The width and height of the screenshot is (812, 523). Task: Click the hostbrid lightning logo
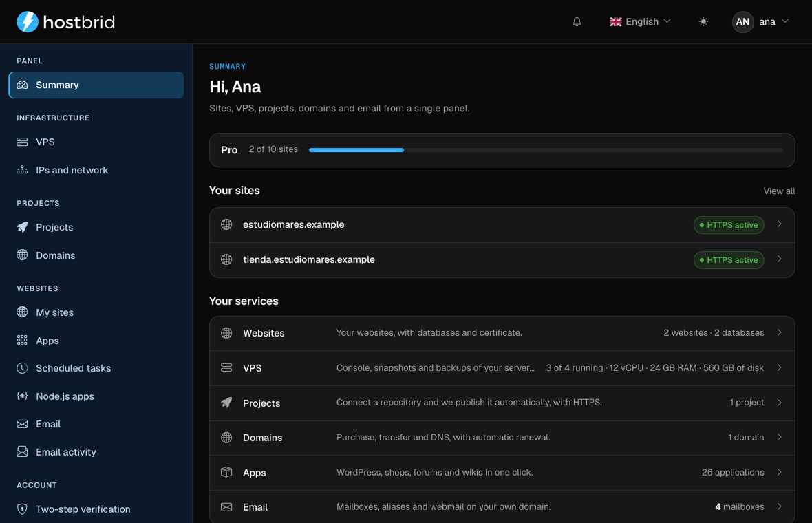coord(28,22)
